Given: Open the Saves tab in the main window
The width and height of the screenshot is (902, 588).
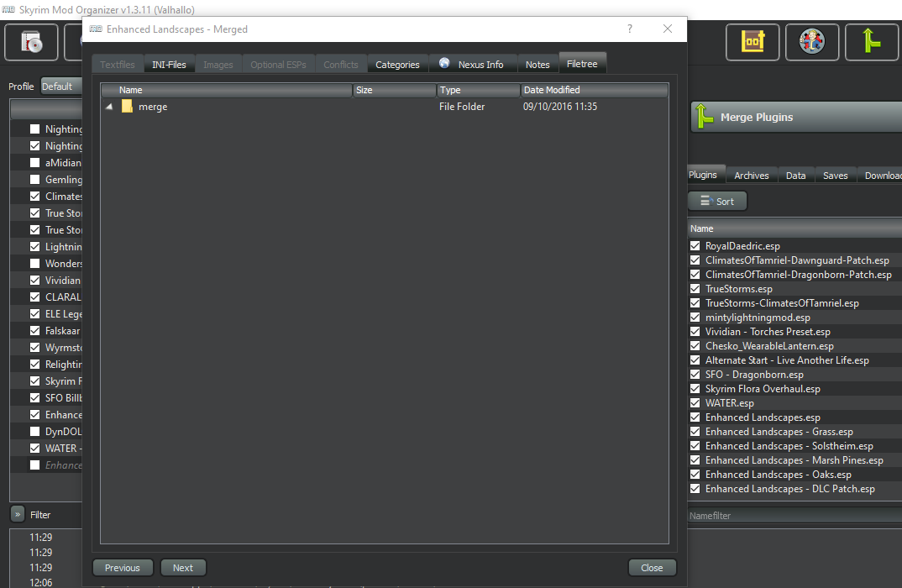Looking at the screenshot, I should point(836,176).
